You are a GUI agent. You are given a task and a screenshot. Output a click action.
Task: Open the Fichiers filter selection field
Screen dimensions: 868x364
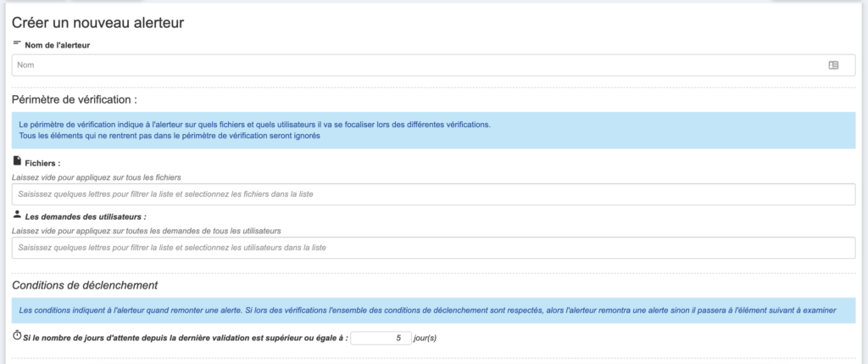pyautogui.click(x=433, y=194)
